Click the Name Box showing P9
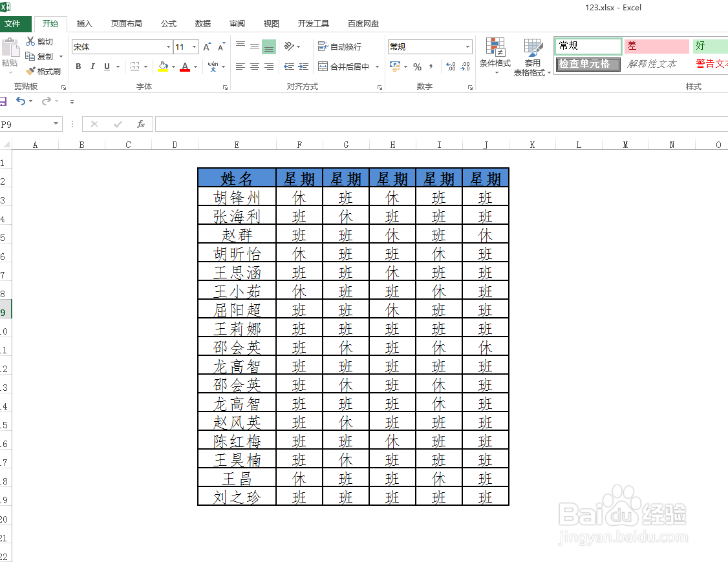The image size is (728, 562). pyautogui.click(x=25, y=124)
